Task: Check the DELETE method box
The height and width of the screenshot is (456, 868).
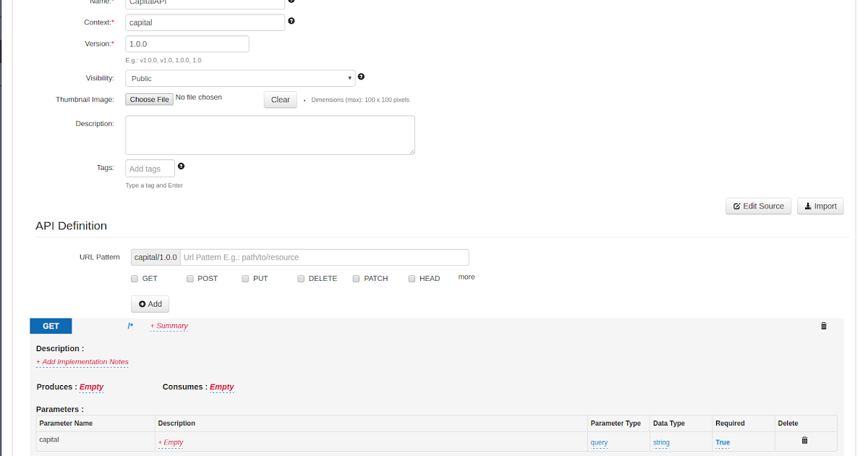Action: [x=300, y=278]
